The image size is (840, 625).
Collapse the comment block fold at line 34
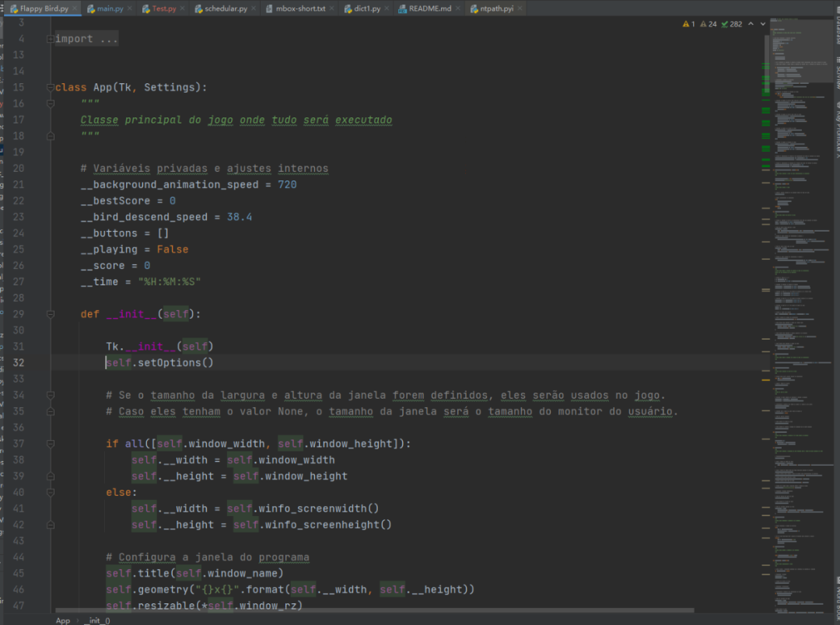pos(51,395)
